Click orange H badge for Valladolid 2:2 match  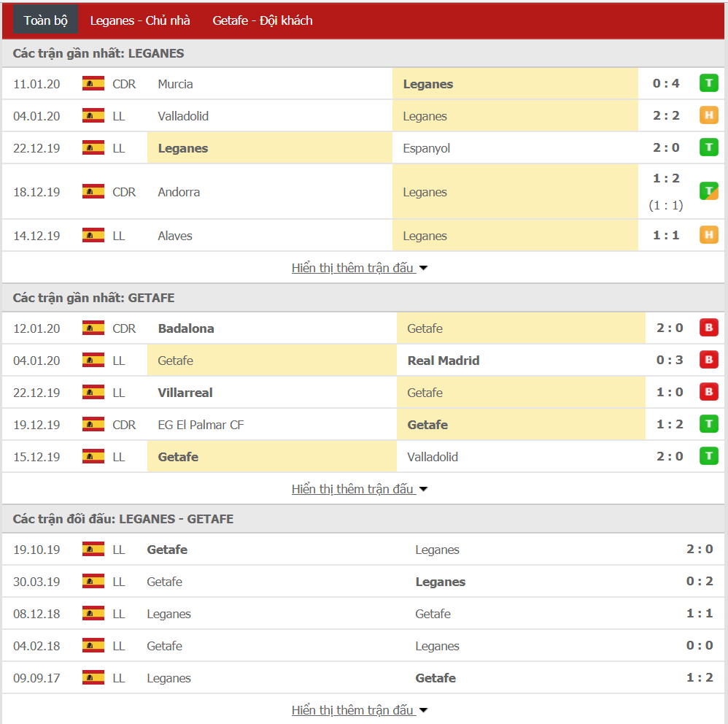[x=709, y=115]
